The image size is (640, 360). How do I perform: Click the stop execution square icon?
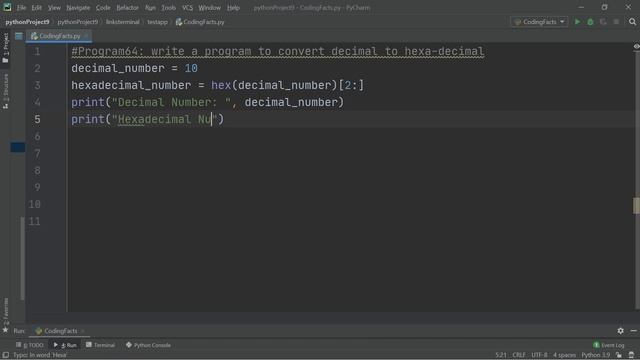point(616,22)
